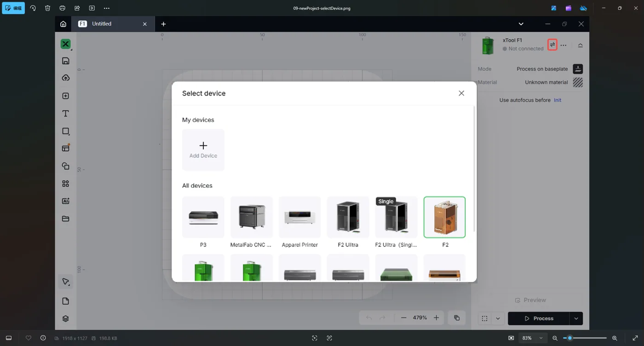Click the switch device icon beside xTool F1
The width and height of the screenshot is (644, 346).
552,45
